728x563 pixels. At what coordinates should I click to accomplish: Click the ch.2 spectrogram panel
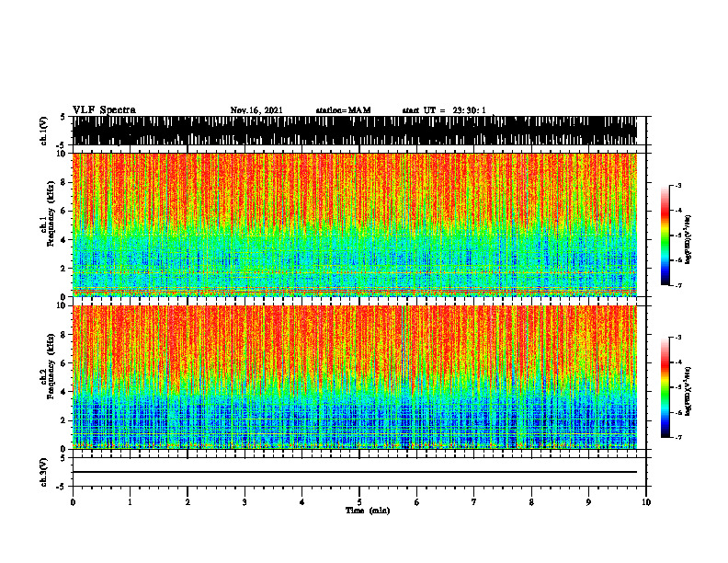(355, 377)
